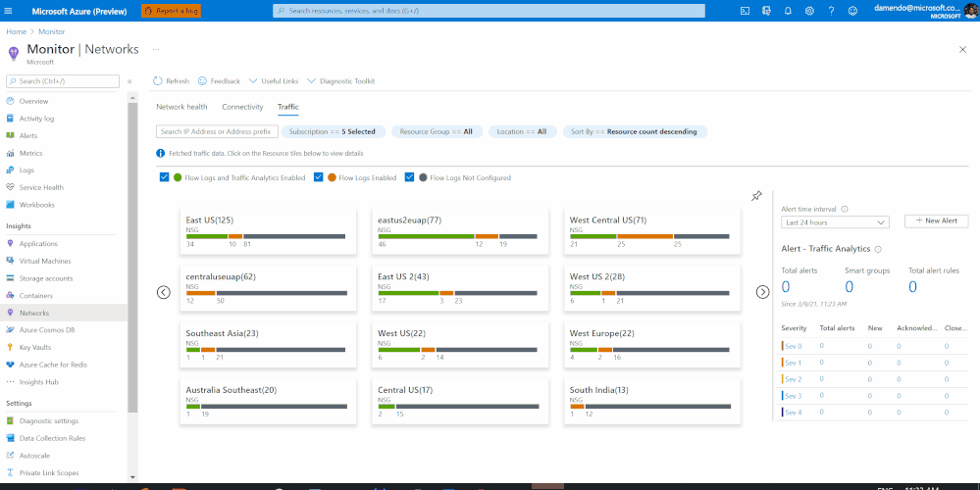Open Azure Cosmos DB insights

pyautogui.click(x=47, y=329)
